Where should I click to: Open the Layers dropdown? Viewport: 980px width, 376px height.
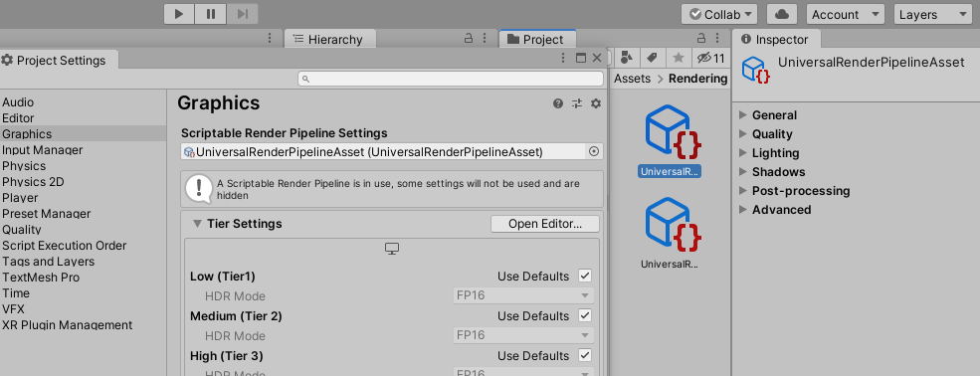pyautogui.click(x=933, y=14)
